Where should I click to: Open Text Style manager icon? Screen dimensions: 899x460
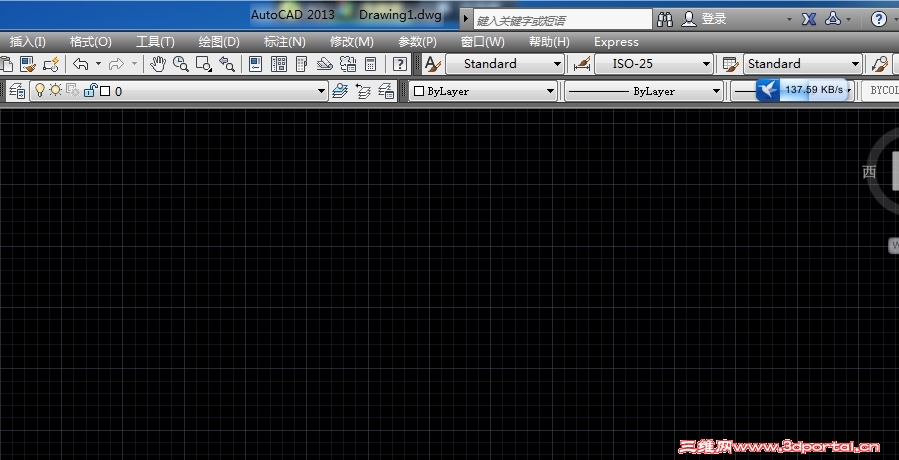tap(433, 64)
